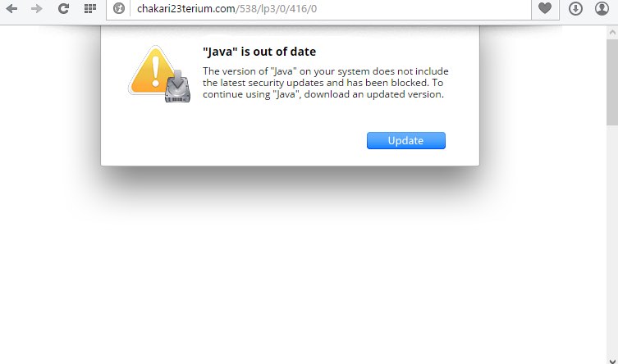The image size is (618, 364).
Task: Click the scrollbar track below the thumb
Action: [612, 240]
